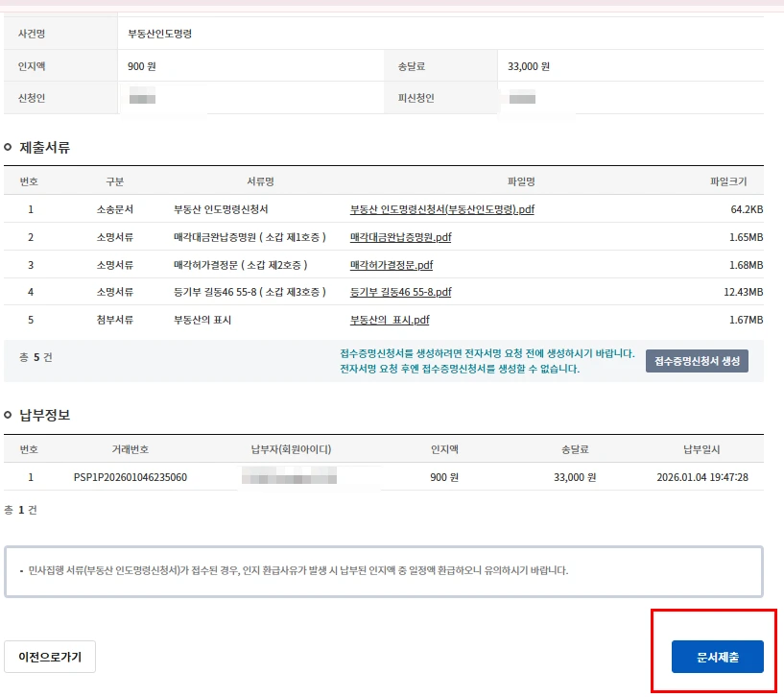
Task: Click file size 1.68MB
Action: pyautogui.click(x=746, y=265)
